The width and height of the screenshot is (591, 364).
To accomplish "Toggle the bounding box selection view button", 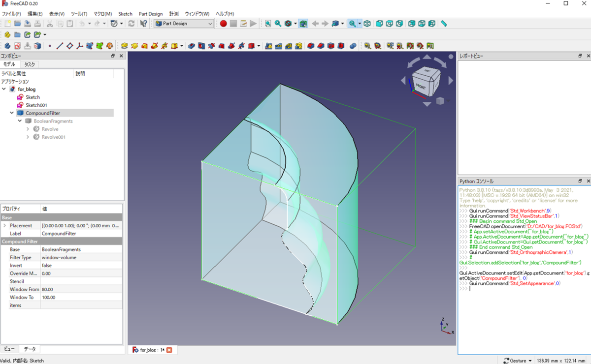I will [303, 23].
